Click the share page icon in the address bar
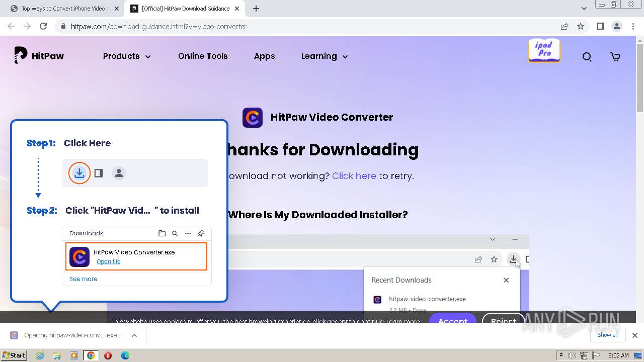 [x=565, y=26]
